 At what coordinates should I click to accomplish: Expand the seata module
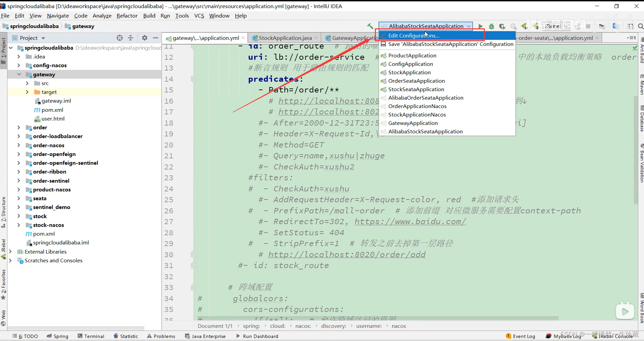tap(19, 199)
